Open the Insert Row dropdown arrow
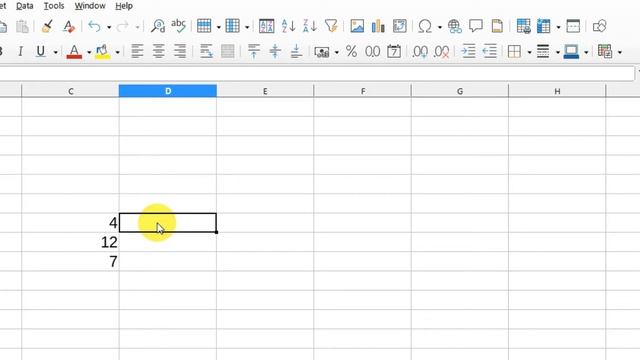The width and height of the screenshot is (640, 360). [218, 27]
